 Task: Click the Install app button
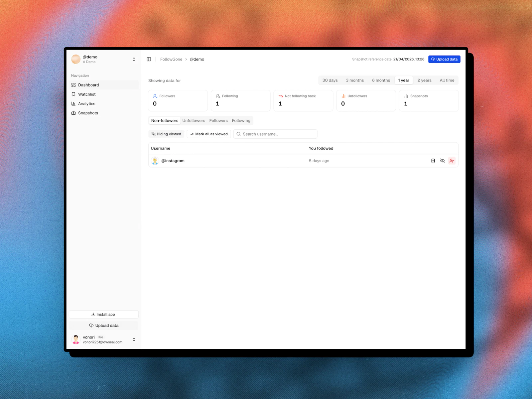pyautogui.click(x=104, y=314)
